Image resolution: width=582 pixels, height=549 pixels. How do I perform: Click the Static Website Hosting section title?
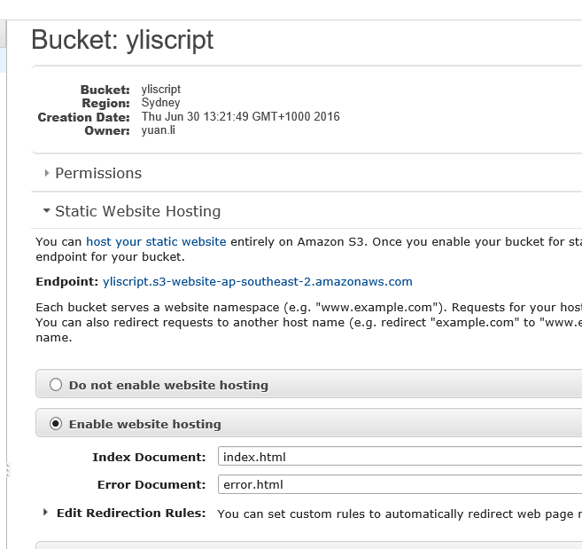click(138, 211)
